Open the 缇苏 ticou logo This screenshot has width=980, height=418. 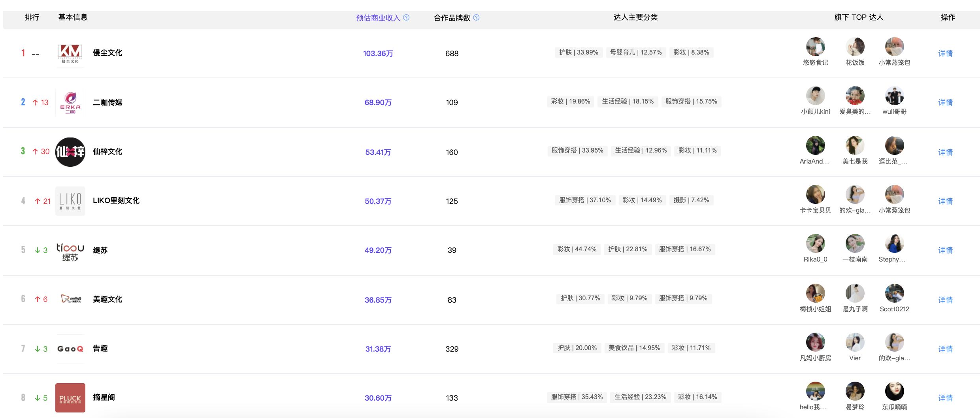coord(70,252)
